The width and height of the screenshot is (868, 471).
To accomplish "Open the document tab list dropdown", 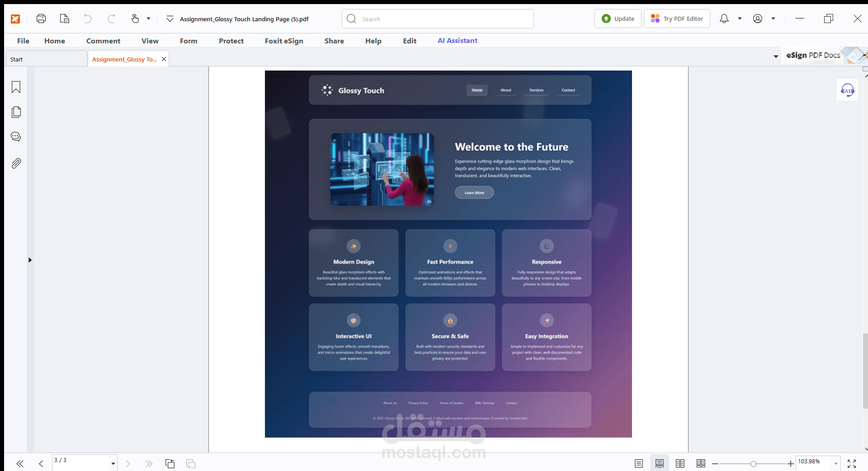I will click(776, 57).
